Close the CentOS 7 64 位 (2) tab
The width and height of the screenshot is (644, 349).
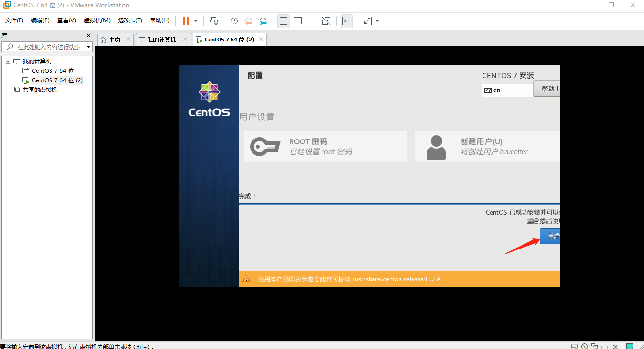(261, 39)
